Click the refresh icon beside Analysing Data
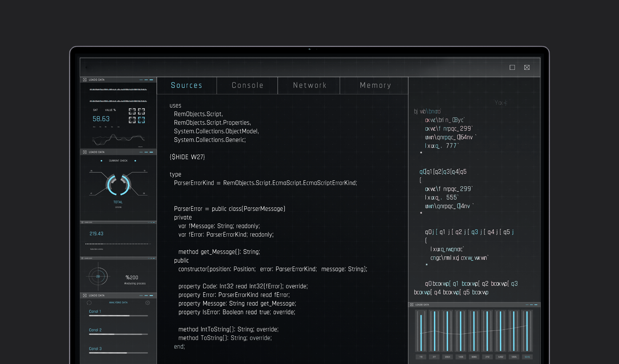Screen dimensions: 619x364 tap(89, 303)
